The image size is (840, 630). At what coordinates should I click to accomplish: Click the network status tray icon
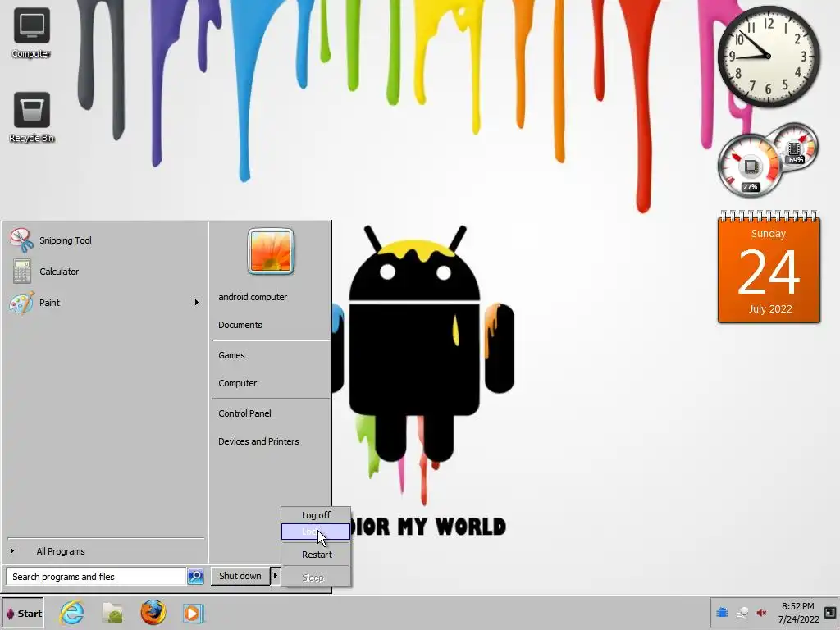pos(742,613)
